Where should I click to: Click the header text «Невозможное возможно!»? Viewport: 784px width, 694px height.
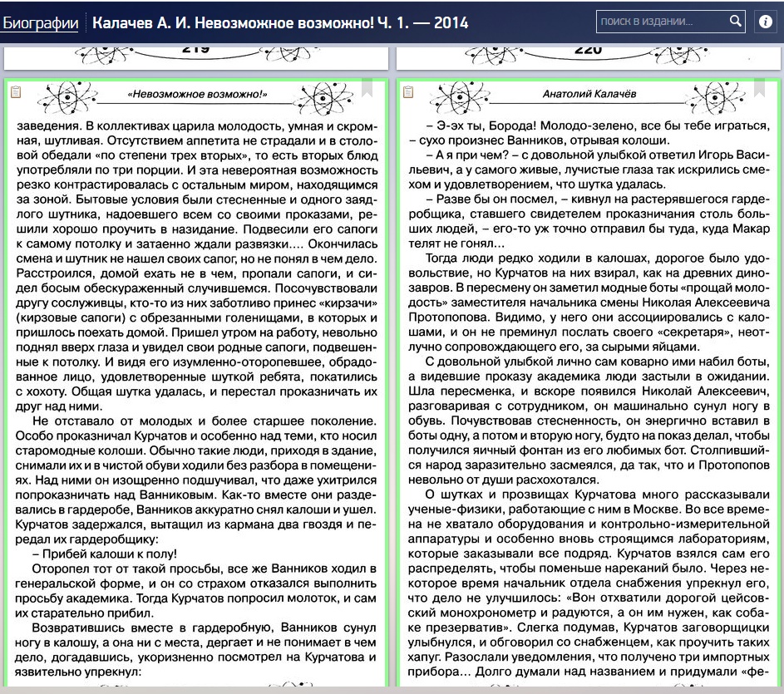198,94
